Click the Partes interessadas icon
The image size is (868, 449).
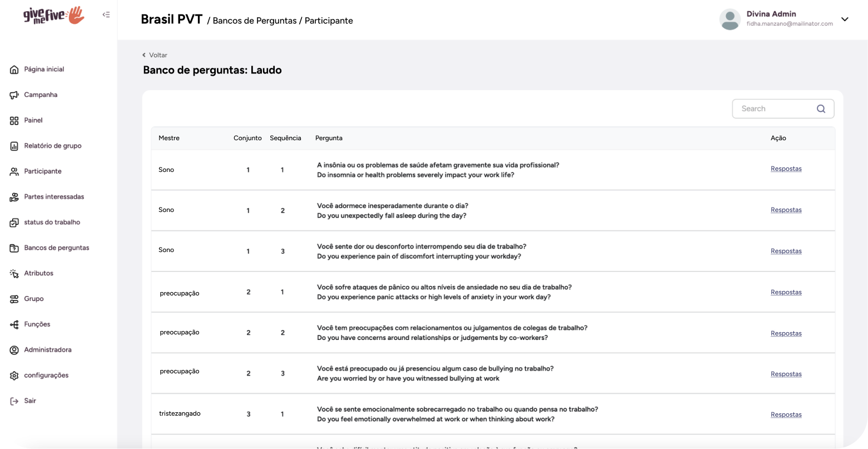14,197
